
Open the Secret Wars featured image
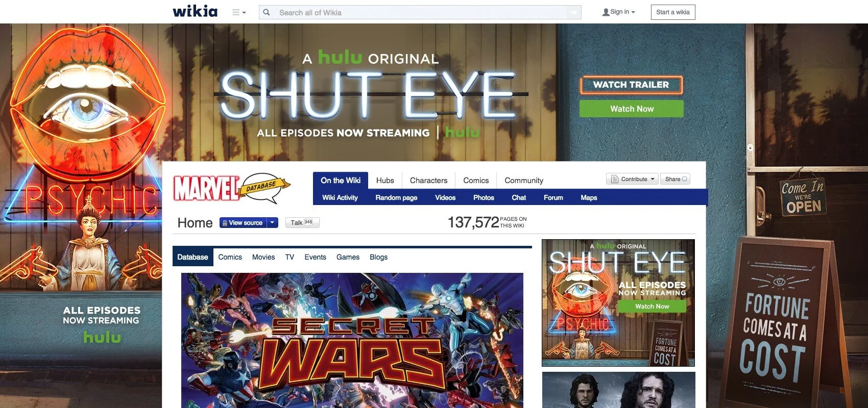pyautogui.click(x=352, y=340)
